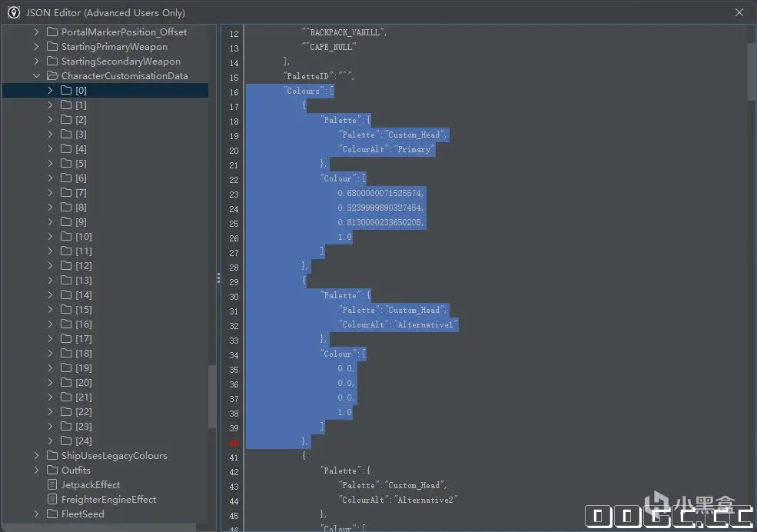Click the FreighterEngineEffect document icon
Image resolution: width=757 pixels, height=532 pixels.
pos(52,499)
